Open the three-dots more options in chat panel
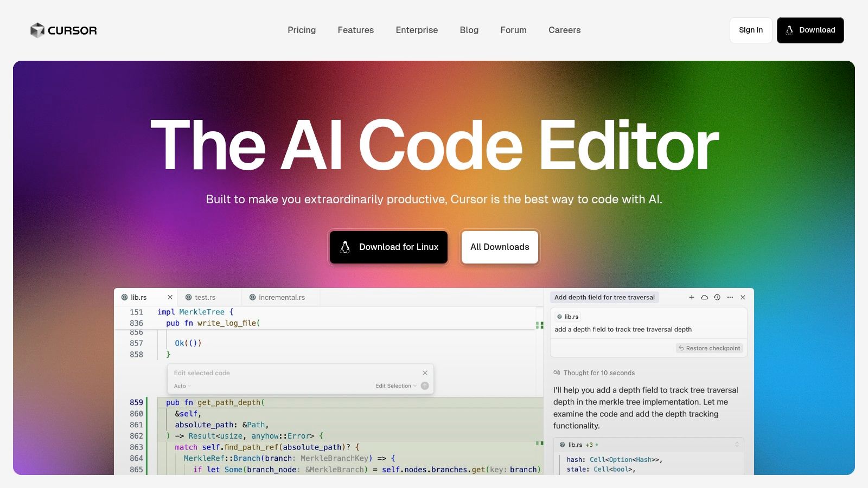868x488 pixels. click(730, 297)
